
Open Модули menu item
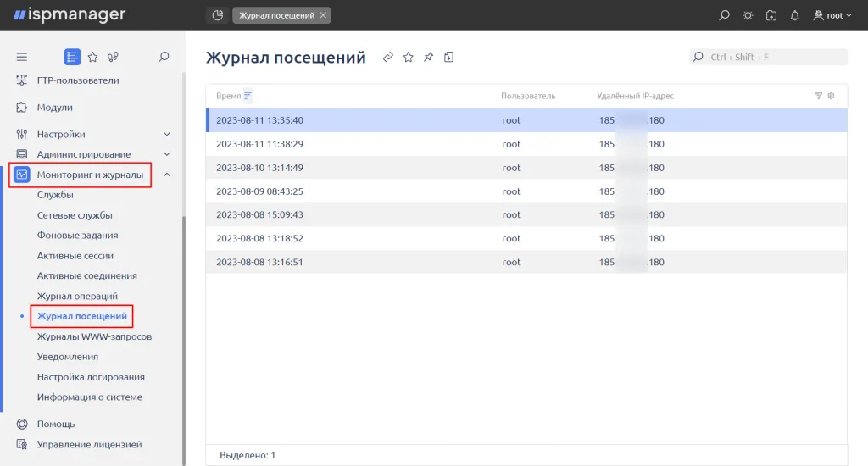(x=55, y=108)
